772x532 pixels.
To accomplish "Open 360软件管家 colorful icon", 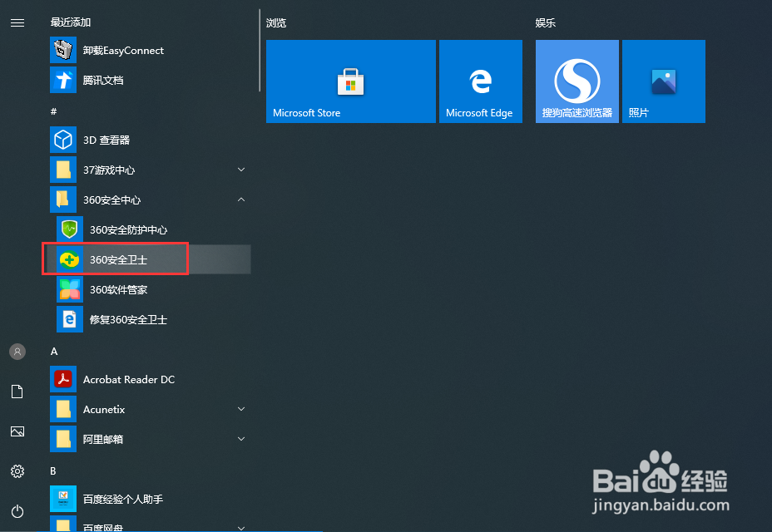I will [69, 289].
